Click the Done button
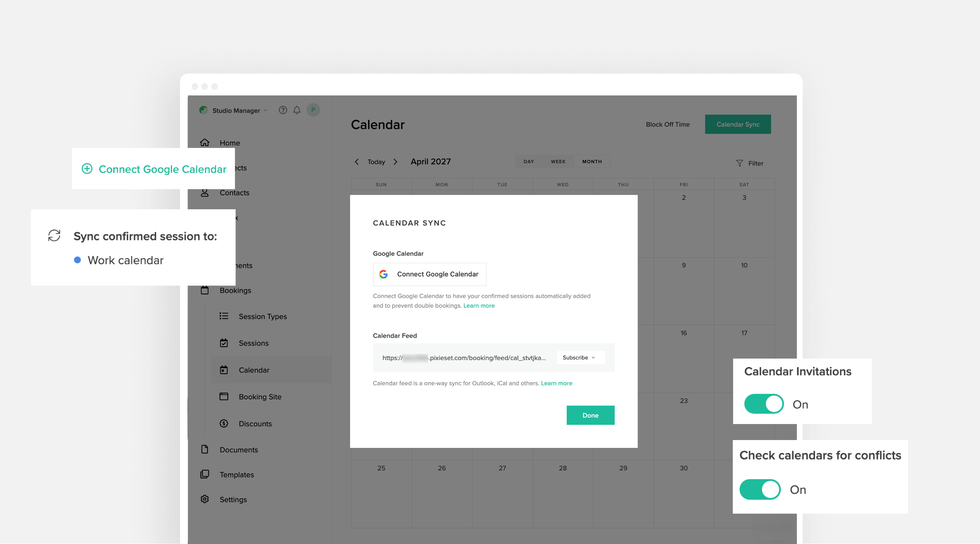This screenshot has height=544, width=980. tap(591, 415)
